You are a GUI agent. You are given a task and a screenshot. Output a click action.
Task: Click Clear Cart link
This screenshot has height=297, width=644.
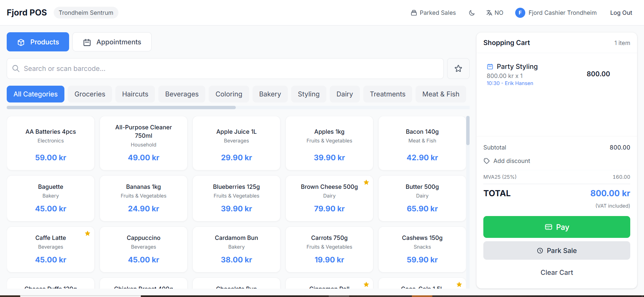(x=556, y=272)
